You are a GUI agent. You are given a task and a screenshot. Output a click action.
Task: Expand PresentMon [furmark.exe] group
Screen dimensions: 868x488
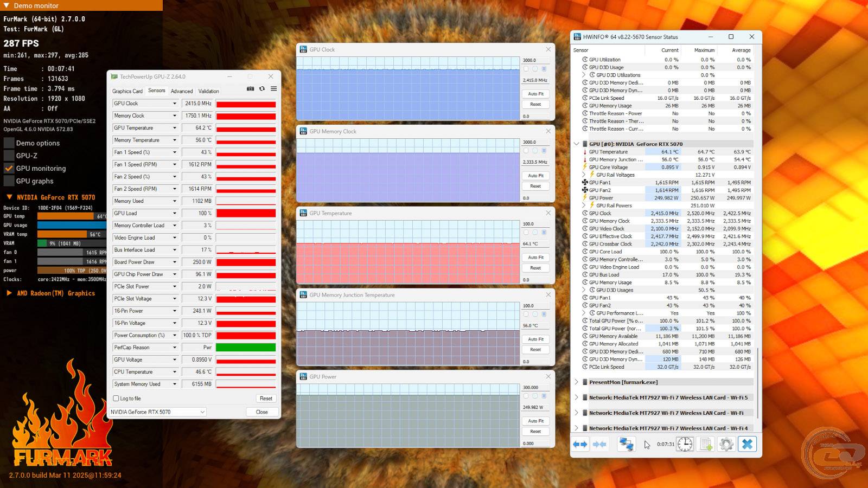[x=577, y=382]
